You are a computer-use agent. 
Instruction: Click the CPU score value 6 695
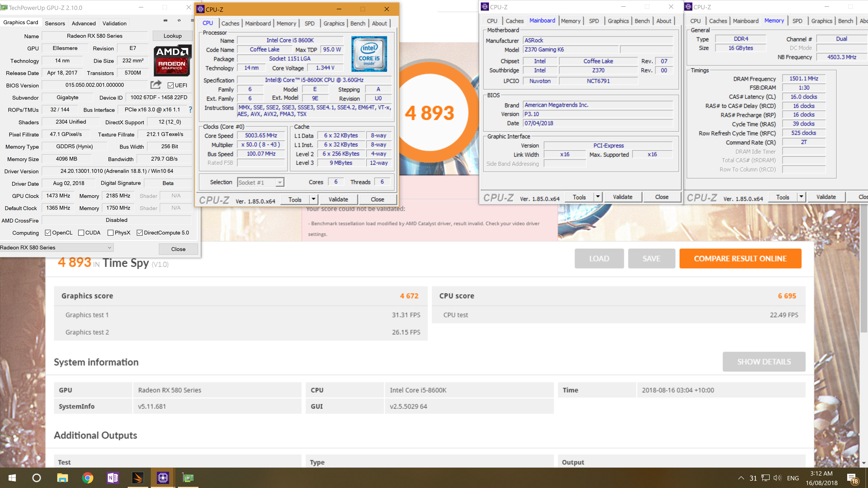(x=787, y=296)
